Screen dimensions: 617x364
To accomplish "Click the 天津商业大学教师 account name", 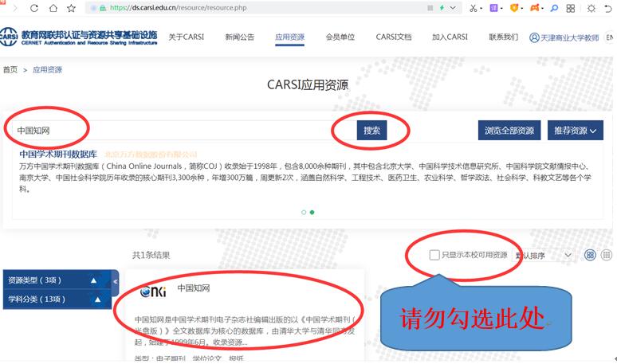I will point(569,37).
